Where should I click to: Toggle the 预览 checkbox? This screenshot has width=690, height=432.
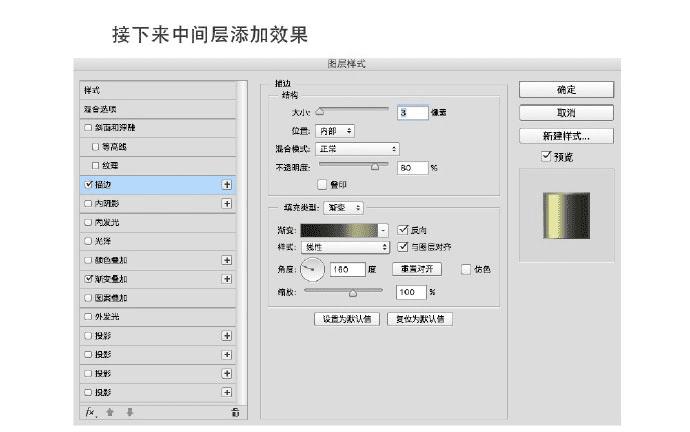tap(546, 156)
